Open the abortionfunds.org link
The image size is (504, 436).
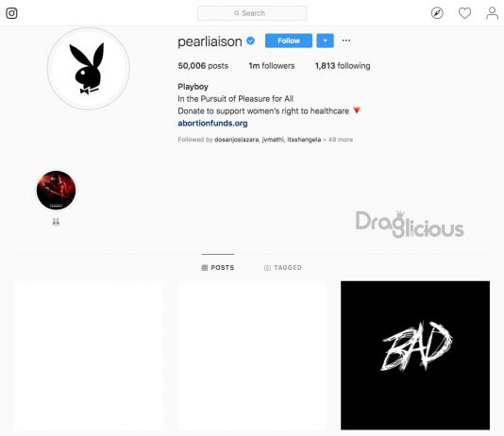pos(212,124)
